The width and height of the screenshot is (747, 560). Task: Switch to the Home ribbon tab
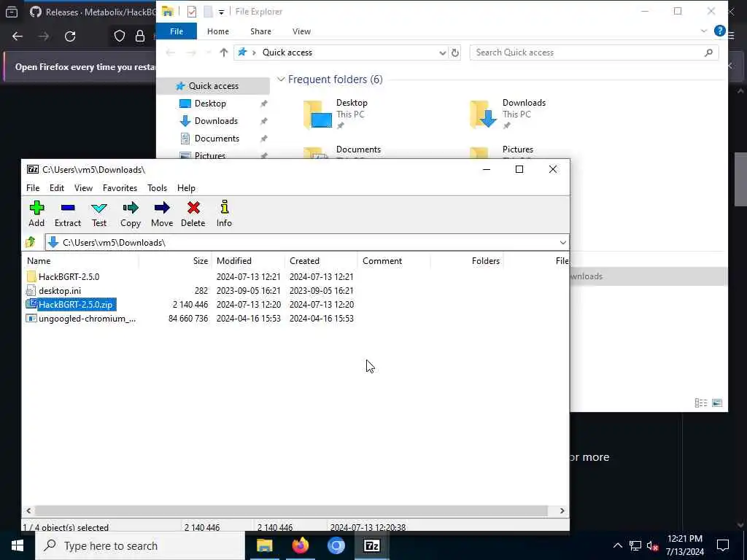pyautogui.click(x=218, y=31)
